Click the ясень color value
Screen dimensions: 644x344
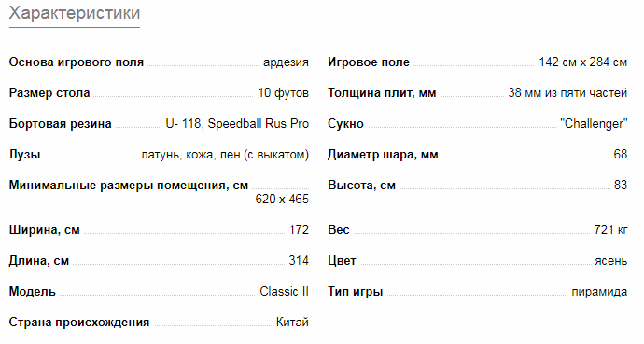tap(611, 261)
